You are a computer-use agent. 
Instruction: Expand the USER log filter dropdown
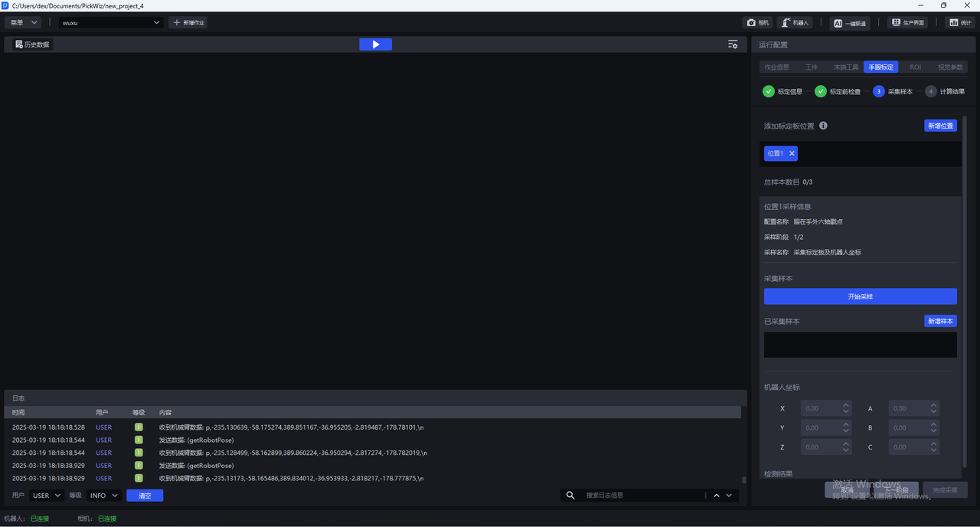[47, 496]
